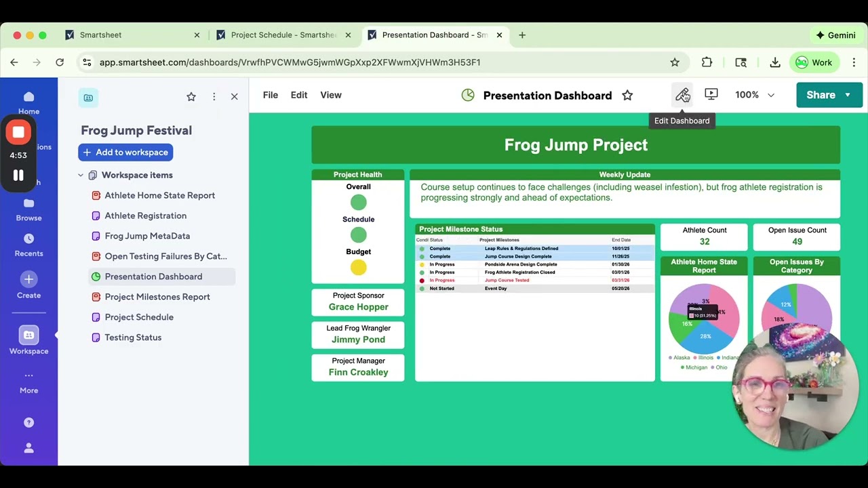The image size is (868, 488).
Task: Open Project Milestones Report
Action: tap(157, 297)
